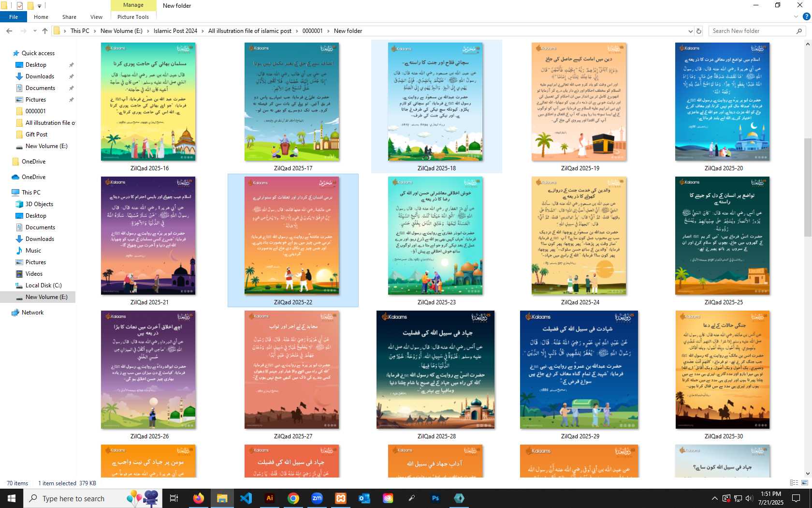Click the 0000001 breadcrumb segment

[x=312, y=31]
